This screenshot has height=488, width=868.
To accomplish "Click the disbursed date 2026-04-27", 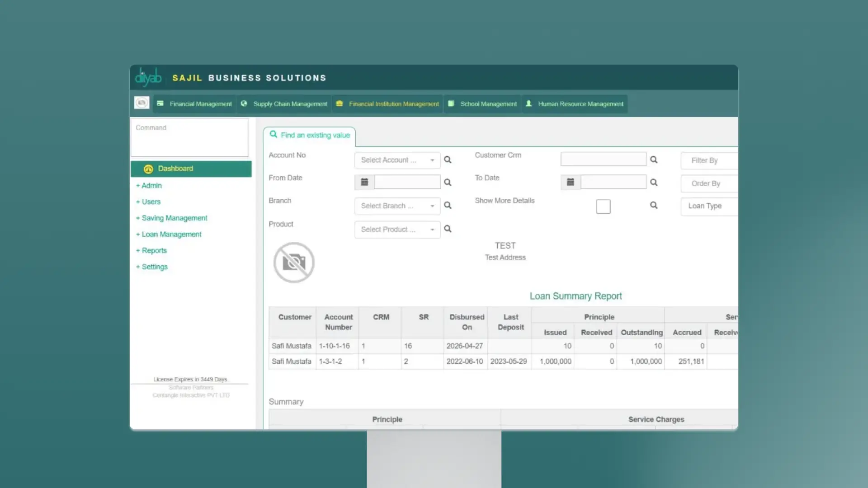I will [464, 346].
